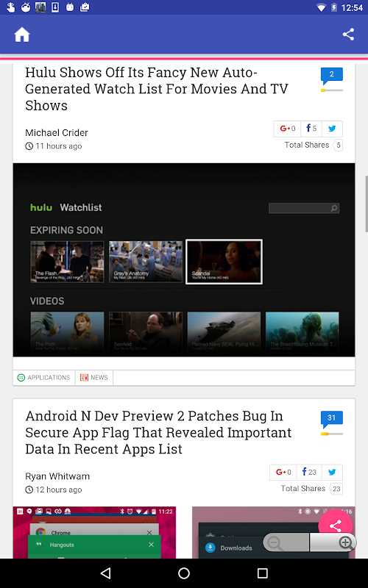Share Hulu article on Google+

tap(287, 129)
